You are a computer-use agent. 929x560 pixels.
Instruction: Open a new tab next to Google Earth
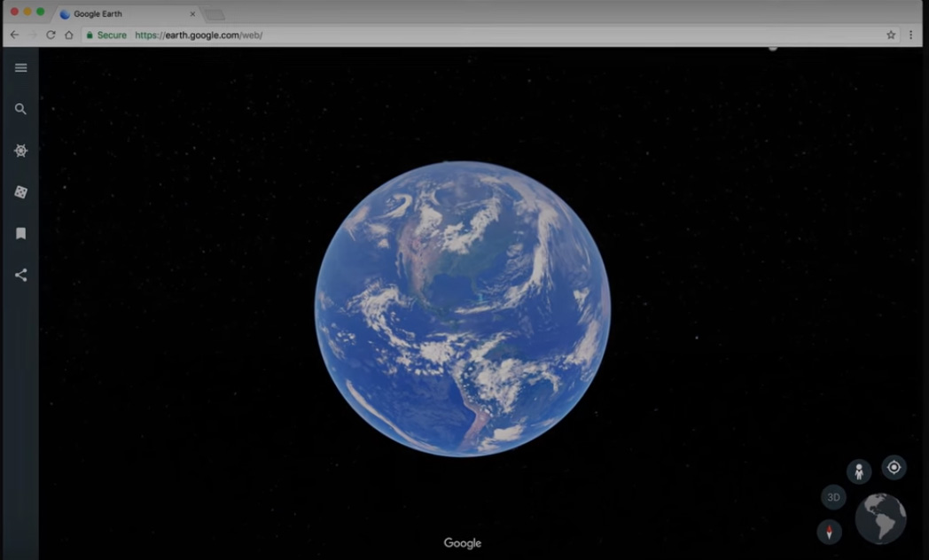point(215,15)
